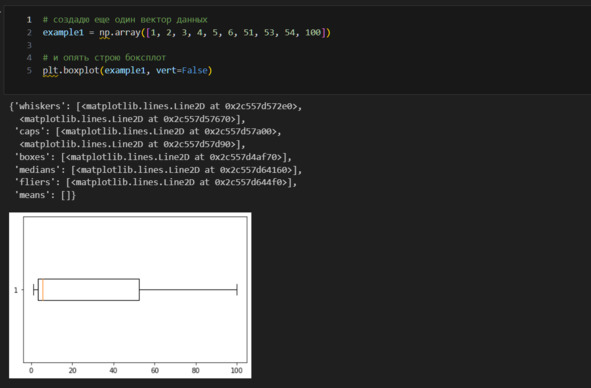This screenshot has height=388, width=591.
Task: Click line number 5 in the gutter
Action: point(29,71)
